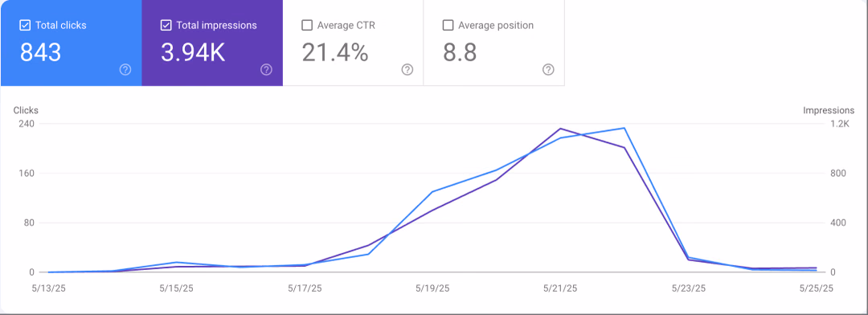Click the 8.8 average position figure
Viewport: 868px width, 315px height.
tap(460, 52)
